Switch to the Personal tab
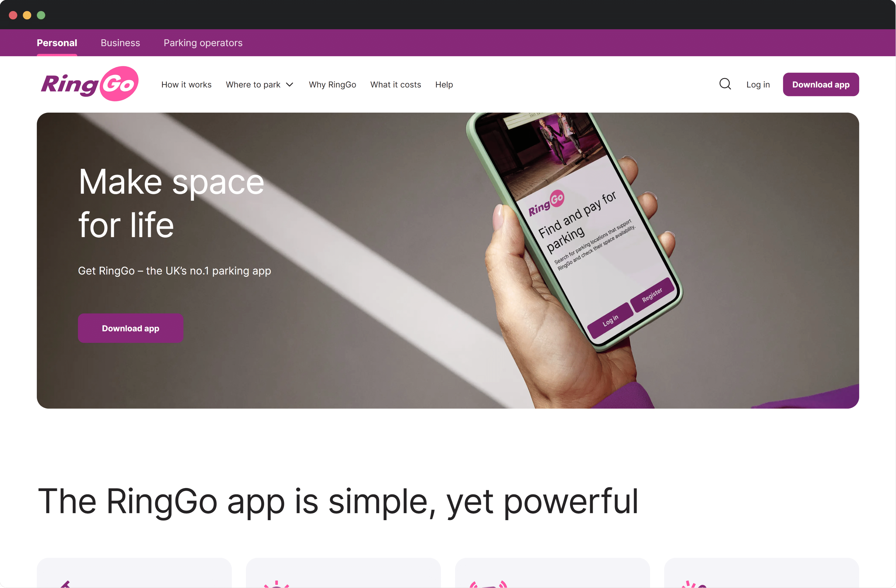 coord(57,43)
